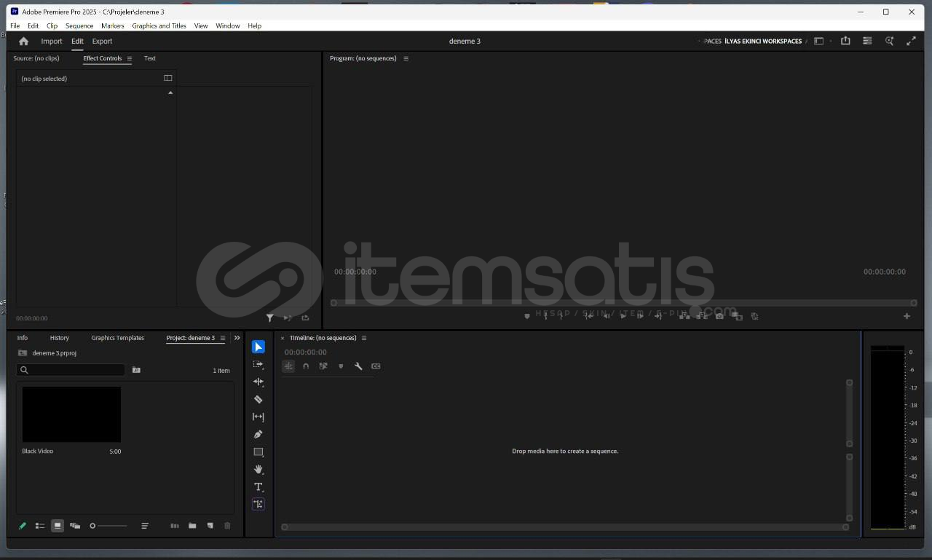
Task: Toggle Linked Selection in timeline
Action: (x=323, y=366)
